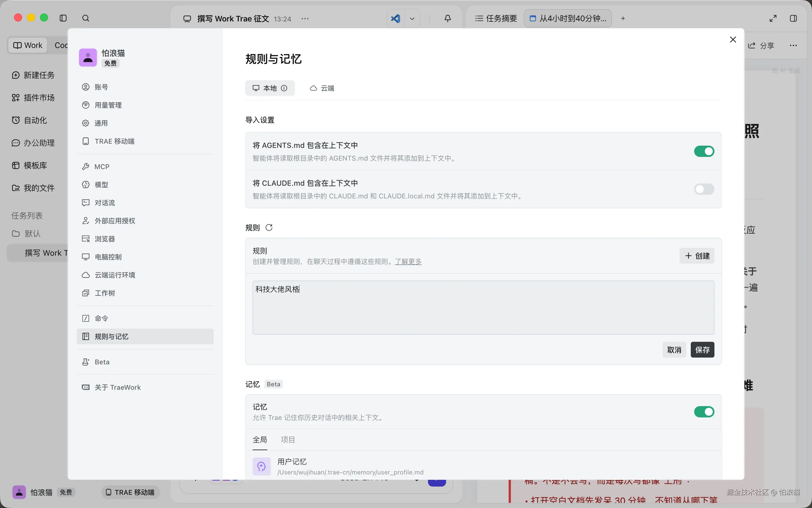This screenshot has height=508, width=812.
Task: Open 浏览器 browser settings
Action: point(145,239)
